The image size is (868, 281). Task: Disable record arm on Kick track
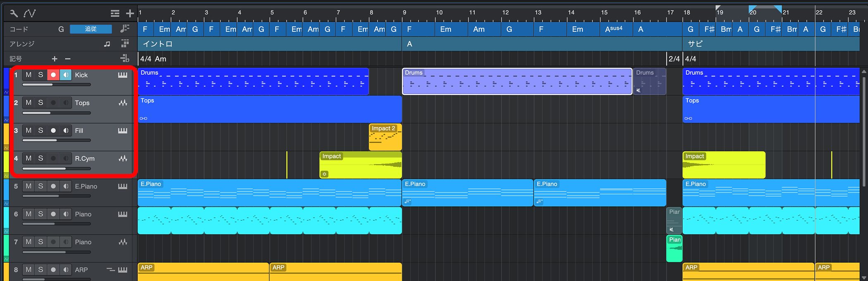tap(53, 75)
